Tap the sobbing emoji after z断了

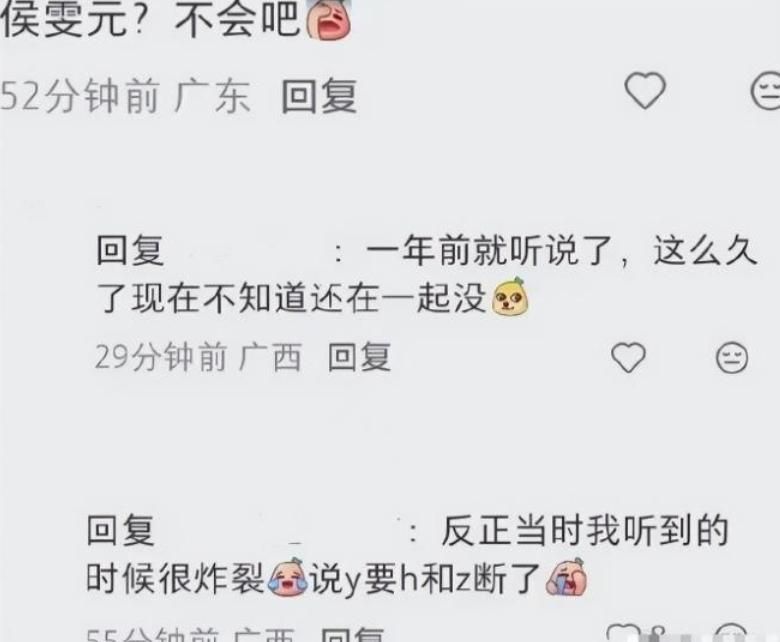[x=567, y=577]
